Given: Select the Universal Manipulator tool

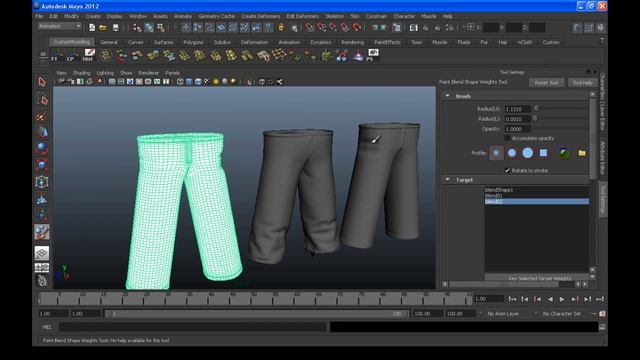Looking at the screenshot, I should [42, 182].
